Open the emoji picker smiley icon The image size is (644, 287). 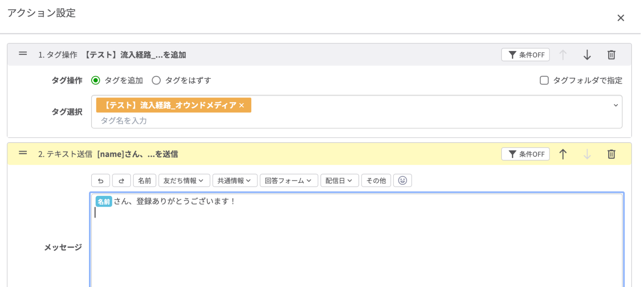point(402,181)
